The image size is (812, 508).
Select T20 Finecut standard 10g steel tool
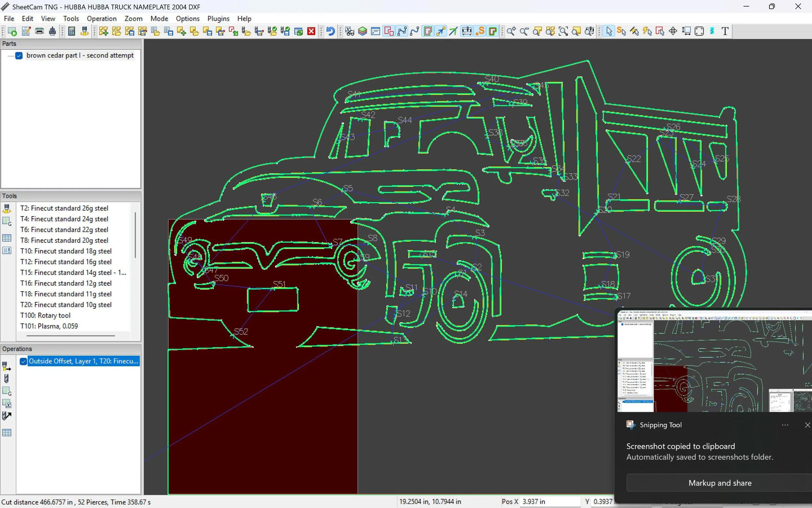click(x=66, y=305)
